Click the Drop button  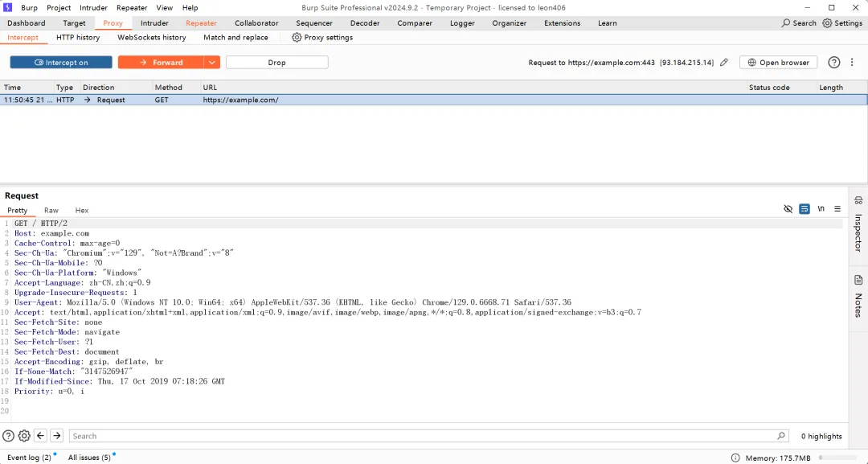click(276, 63)
